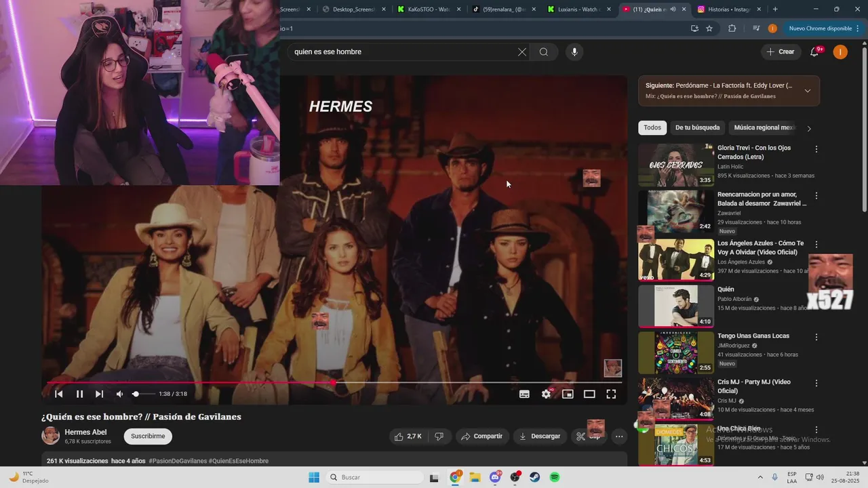Switch to the KaKoSTGO browser tab
This screenshot has height=488, width=868.
(x=429, y=9)
